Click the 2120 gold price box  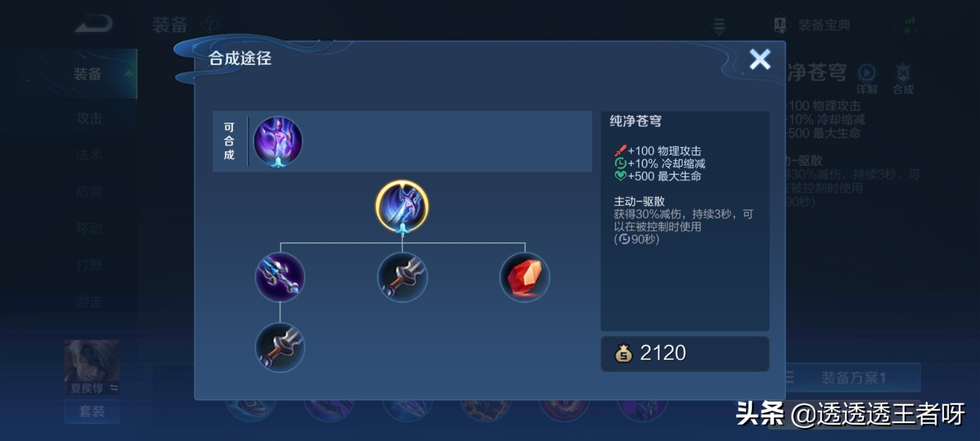[x=685, y=353]
